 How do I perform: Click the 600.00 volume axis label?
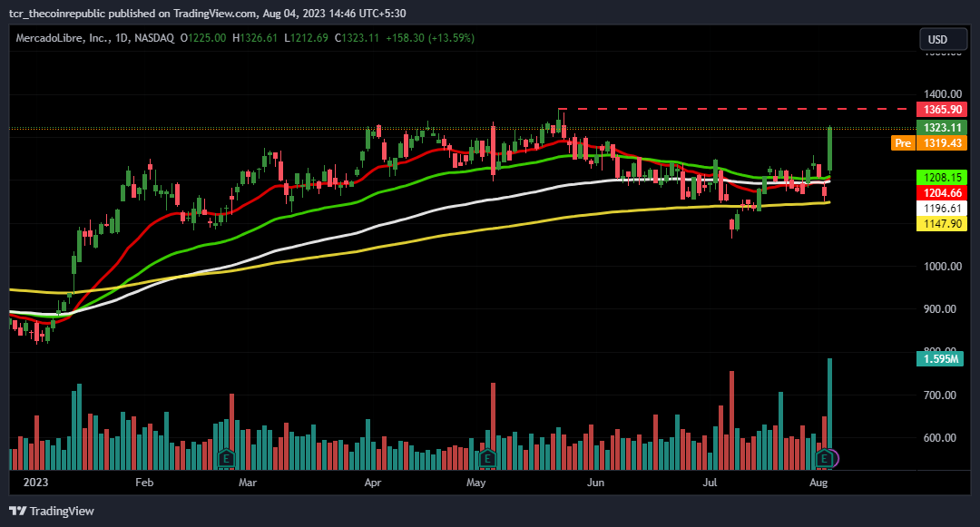940,438
